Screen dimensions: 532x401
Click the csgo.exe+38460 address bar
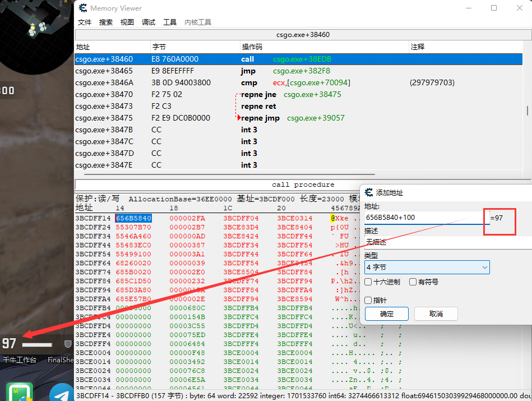(x=303, y=35)
